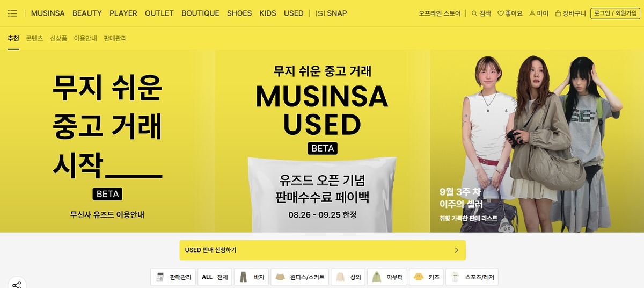644x288 pixels.
Task: Go to OUTLET in top navigation
Action: pyautogui.click(x=159, y=13)
